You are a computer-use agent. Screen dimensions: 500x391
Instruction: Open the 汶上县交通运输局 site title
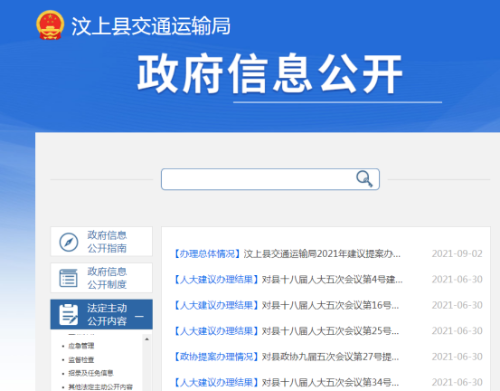tap(151, 26)
